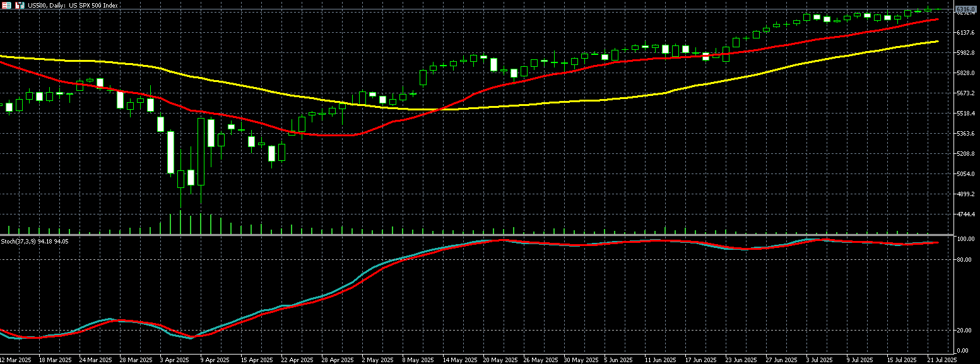Click the red-teal list icon beside chart title
Image resolution: width=980 pixels, height=364 pixels.
[x=7, y=5]
